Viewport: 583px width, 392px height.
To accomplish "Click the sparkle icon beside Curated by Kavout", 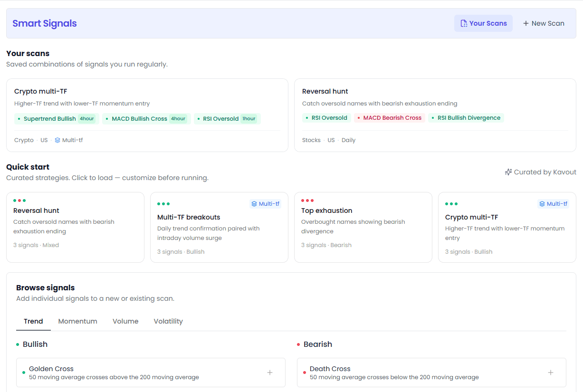I will point(508,172).
